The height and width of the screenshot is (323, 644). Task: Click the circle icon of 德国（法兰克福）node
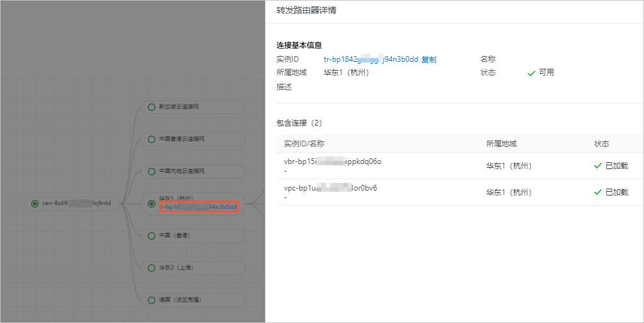click(152, 300)
